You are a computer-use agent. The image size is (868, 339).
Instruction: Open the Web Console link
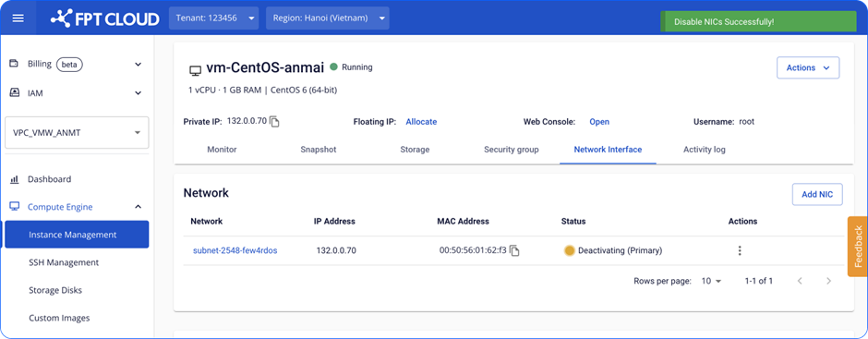tap(599, 121)
